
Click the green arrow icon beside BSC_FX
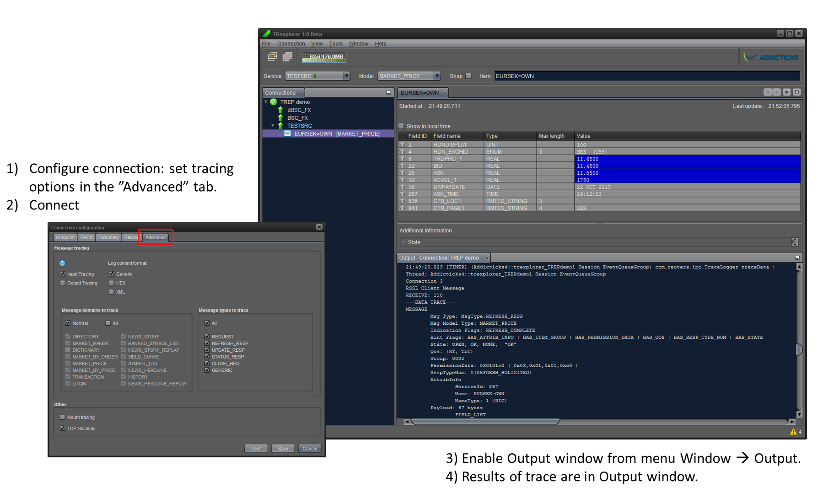[280, 118]
